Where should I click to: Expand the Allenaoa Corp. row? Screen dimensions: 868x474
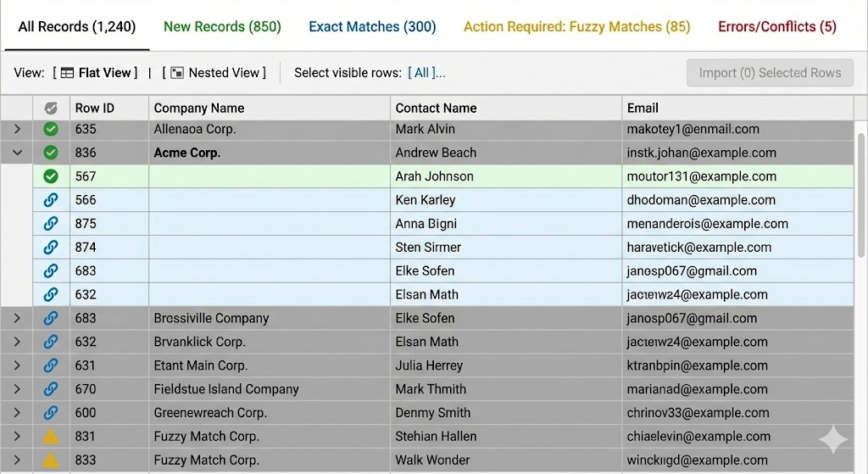pyautogui.click(x=17, y=130)
